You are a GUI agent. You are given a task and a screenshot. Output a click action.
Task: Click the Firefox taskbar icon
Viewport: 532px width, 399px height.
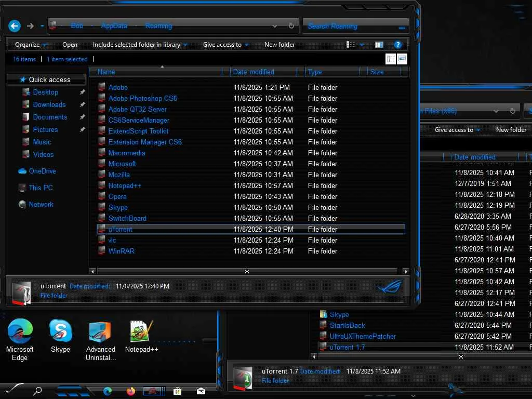(130, 391)
